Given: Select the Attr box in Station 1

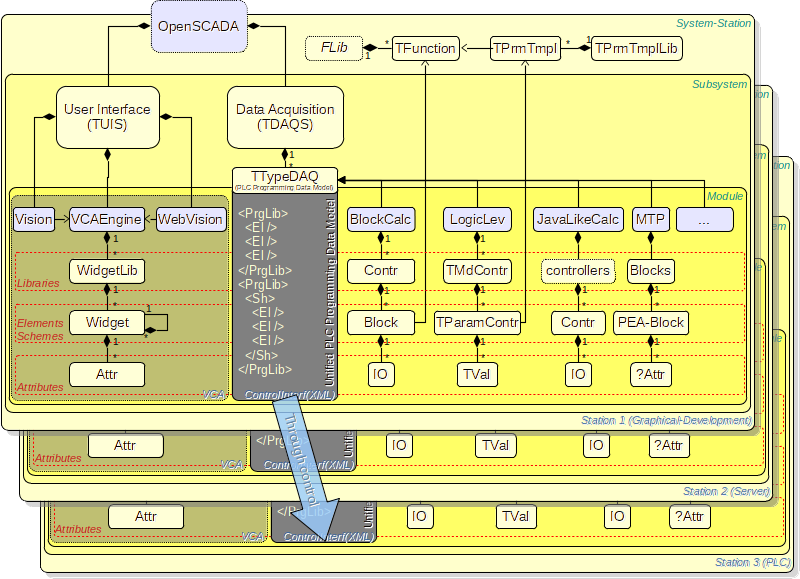Looking at the screenshot, I should [x=107, y=374].
